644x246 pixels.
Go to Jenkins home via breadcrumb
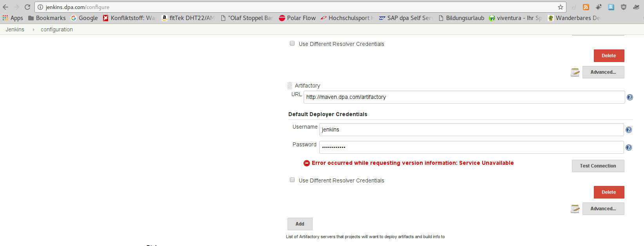click(x=15, y=29)
